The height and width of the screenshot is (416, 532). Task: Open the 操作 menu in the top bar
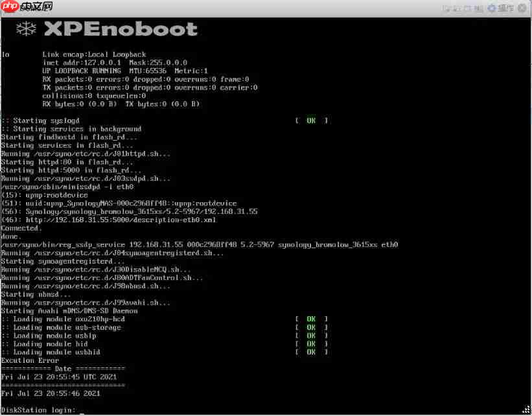point(506,8)
